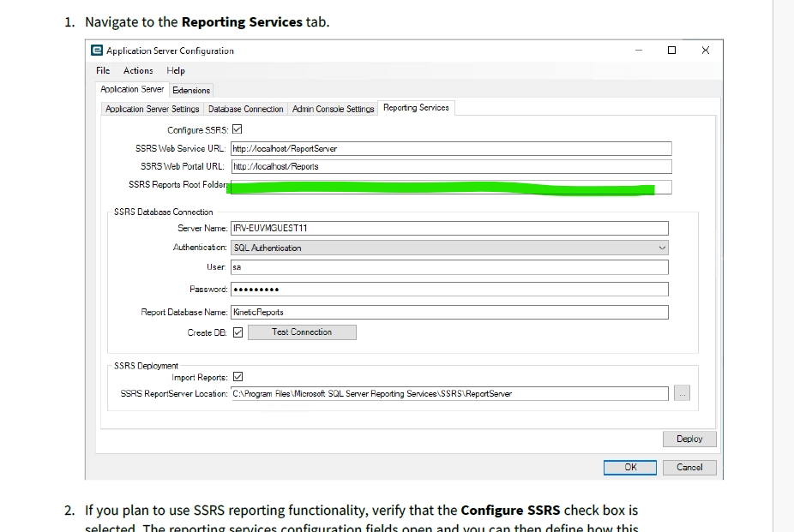Click the Report Database Name field
The image size is (794, 532).
[449, 312]
